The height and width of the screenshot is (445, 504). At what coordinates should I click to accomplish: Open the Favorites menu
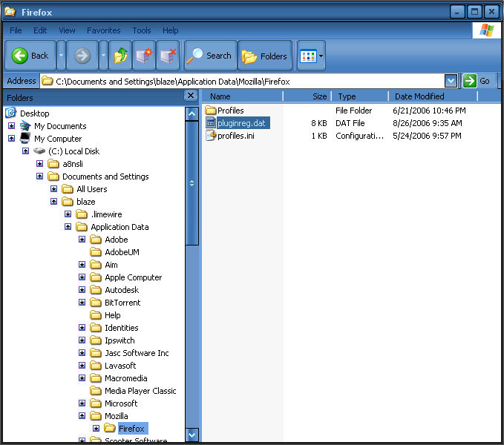click(104, 30)
